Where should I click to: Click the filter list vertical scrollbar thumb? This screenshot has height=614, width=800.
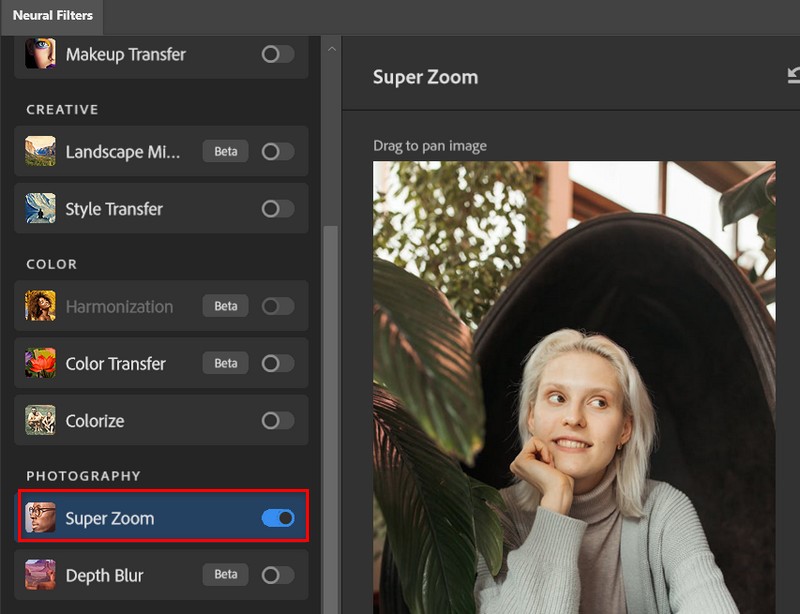pos(331,419)
